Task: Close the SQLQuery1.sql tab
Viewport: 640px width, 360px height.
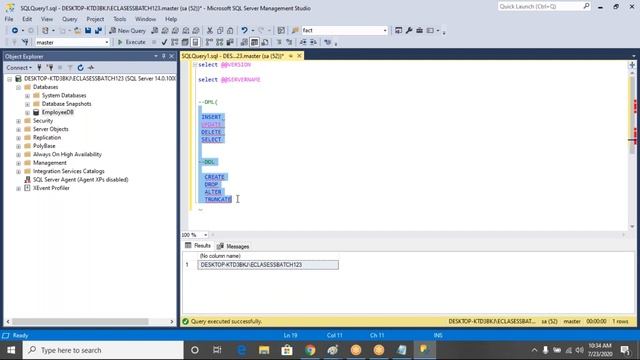Action: [299, 56]
